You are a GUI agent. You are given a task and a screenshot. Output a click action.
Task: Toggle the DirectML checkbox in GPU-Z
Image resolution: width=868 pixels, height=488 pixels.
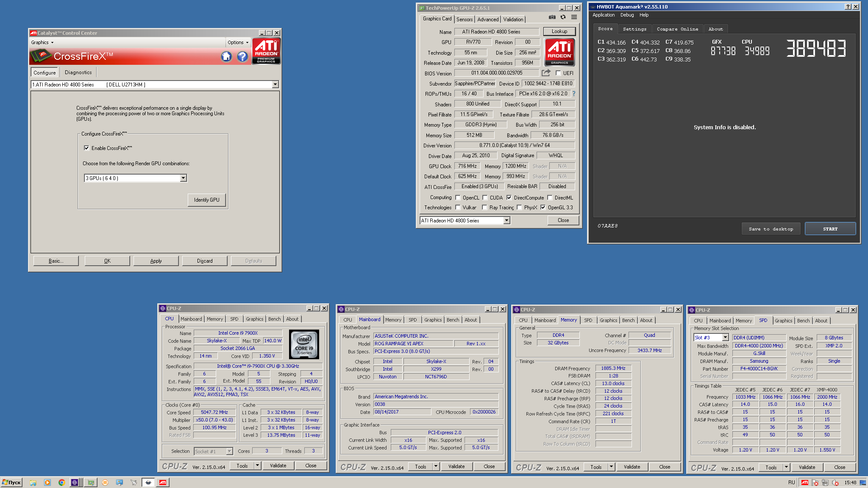click(x=550, y=197)
